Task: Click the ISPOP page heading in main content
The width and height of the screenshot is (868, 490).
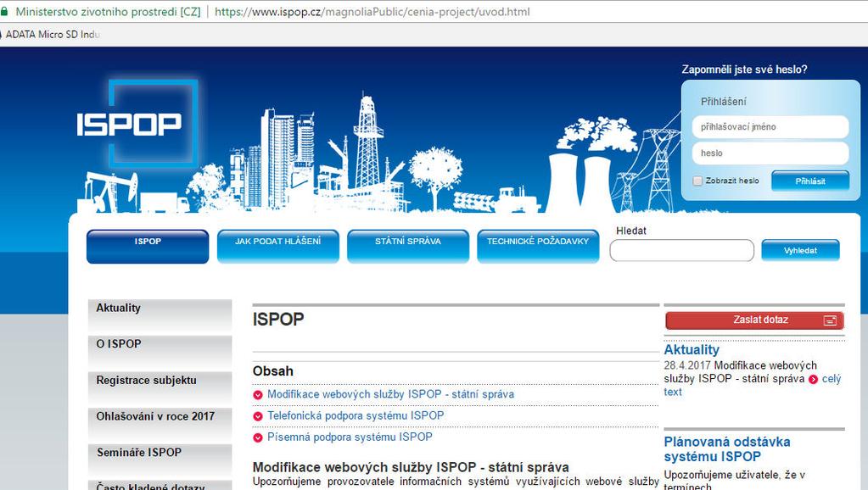Action: (x=278, y=320)
